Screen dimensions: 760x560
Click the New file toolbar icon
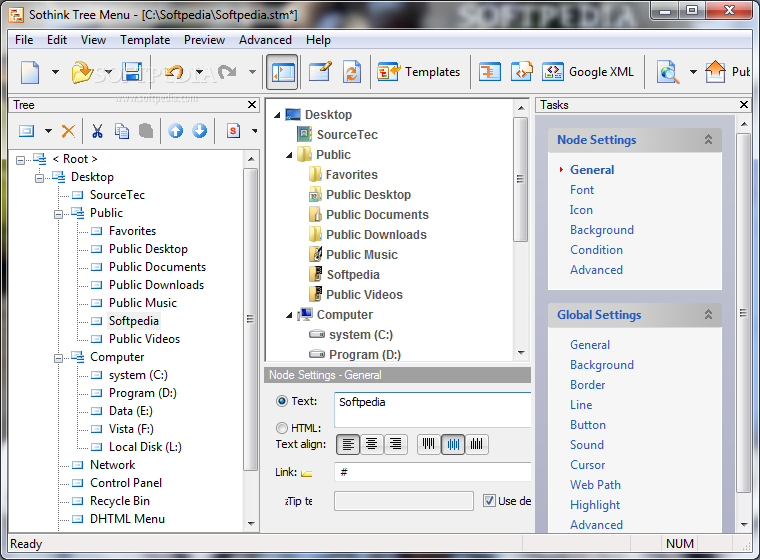(30, 72)
